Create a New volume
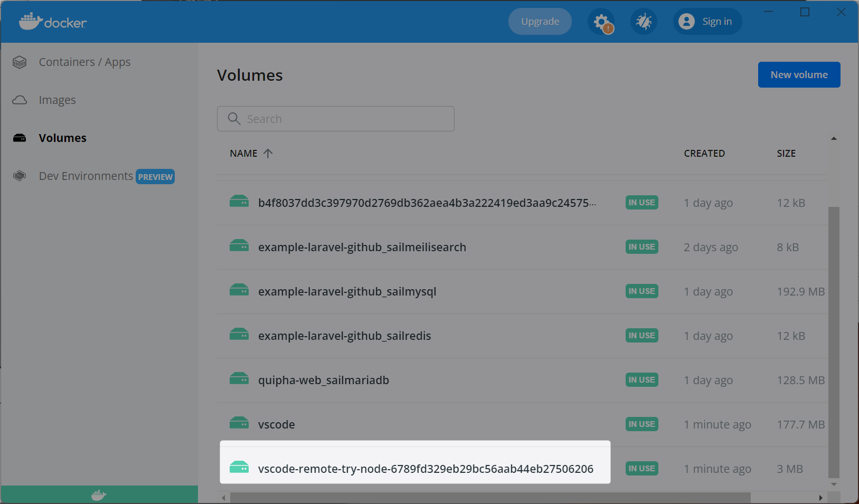This screenshot has height=504, width=859. tap(799, 75)
